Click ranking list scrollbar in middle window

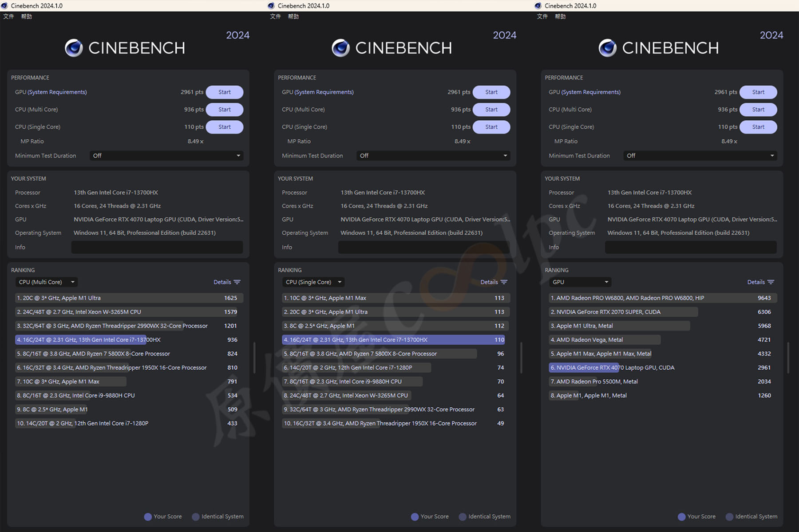pyautogui.click(x=521, y=357)
